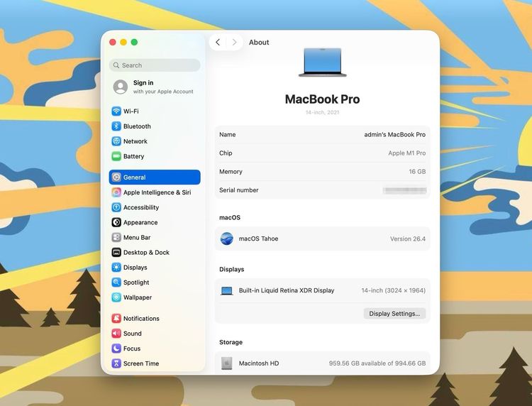Click the Spotlight magnifier icon
The width and height of the screenshot is (532, 406).
click(116, 282)
